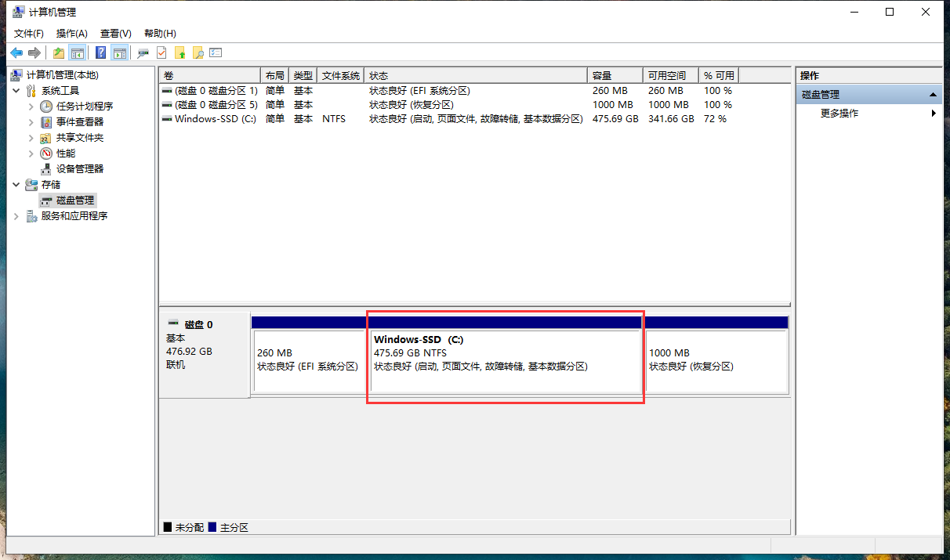
Task: Collapse the 存储 tree node
Action: [16, 185]
